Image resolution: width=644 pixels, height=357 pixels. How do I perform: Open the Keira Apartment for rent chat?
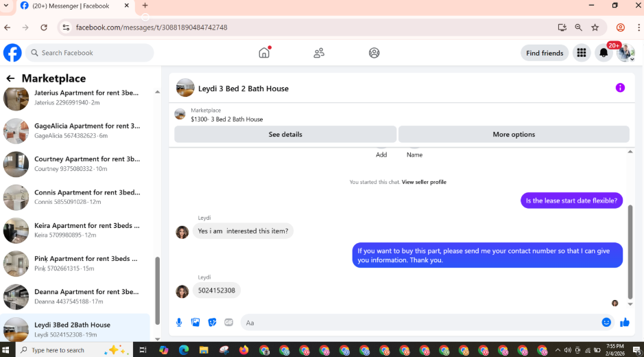click(x=75, y=231)
